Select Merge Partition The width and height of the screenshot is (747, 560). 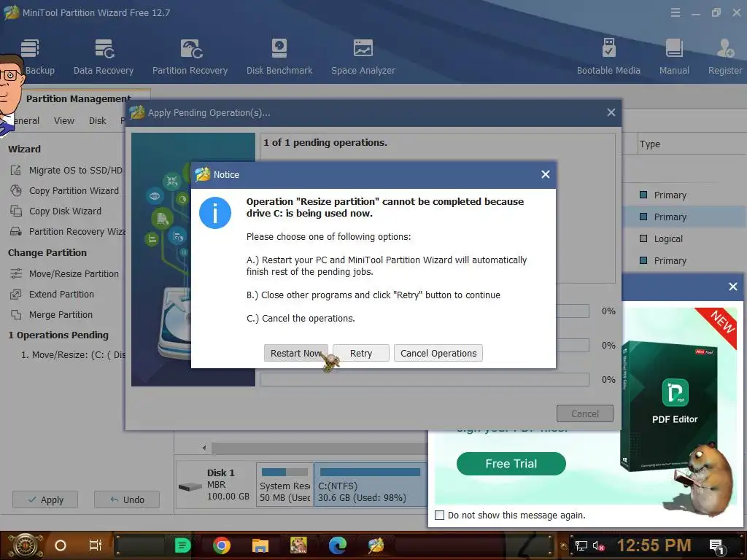52,315
